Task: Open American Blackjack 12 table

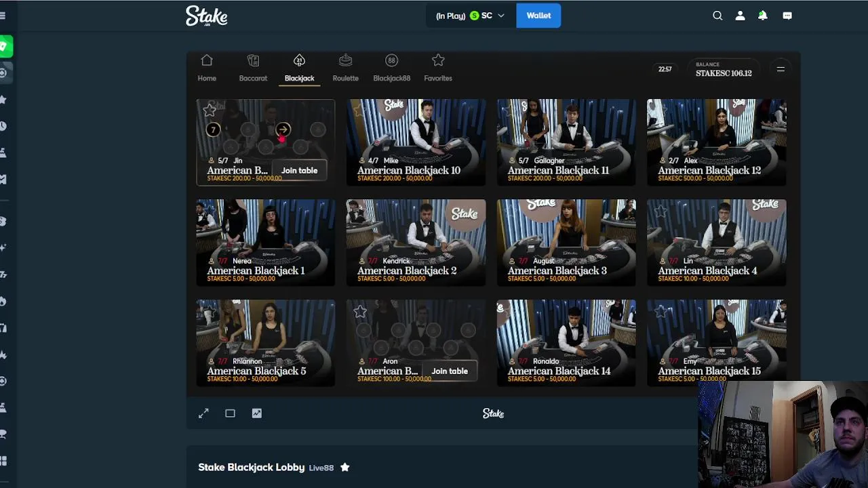Action: [x=717, y=142]
